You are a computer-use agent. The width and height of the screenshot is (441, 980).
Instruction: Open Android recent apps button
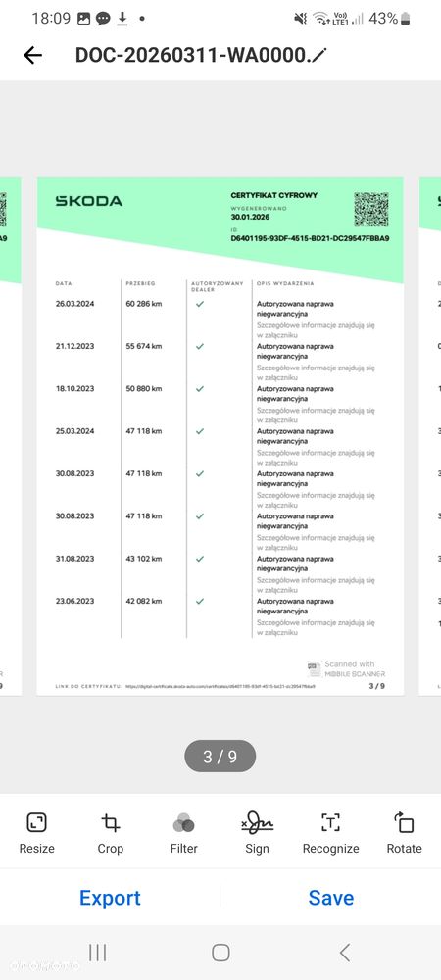coord(97,953)
